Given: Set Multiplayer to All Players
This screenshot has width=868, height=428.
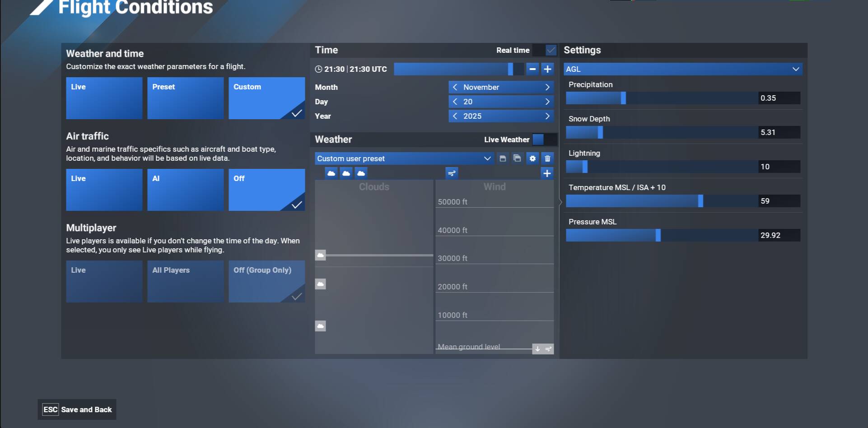Looking at the screenshot, I should click(186, 281).
